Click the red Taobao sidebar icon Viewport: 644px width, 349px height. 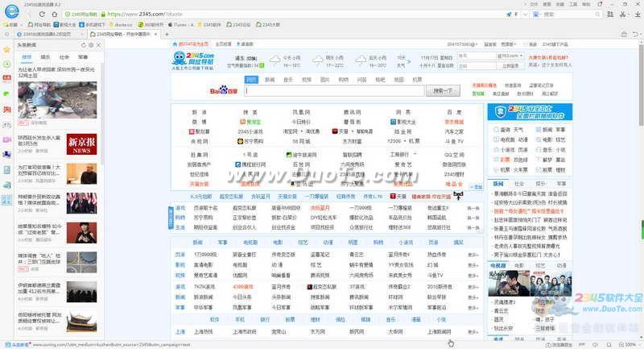[x=7, y=110]
